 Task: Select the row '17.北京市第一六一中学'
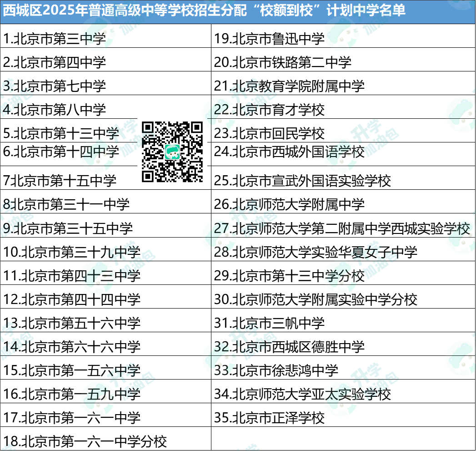(x=105, y=415)
